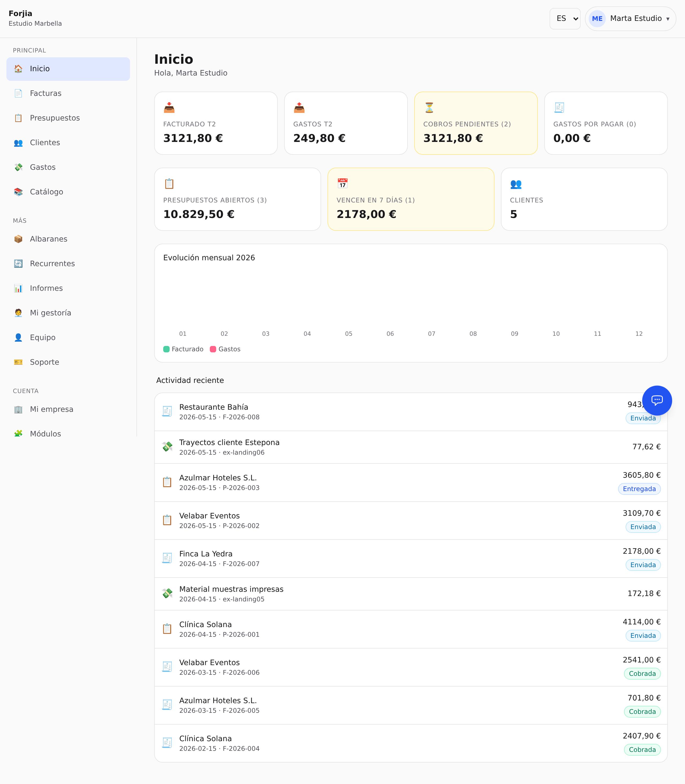Click invoice icon of Restaurante Bahía row
This screenshot has width=685, height=784.
(167, 412)
